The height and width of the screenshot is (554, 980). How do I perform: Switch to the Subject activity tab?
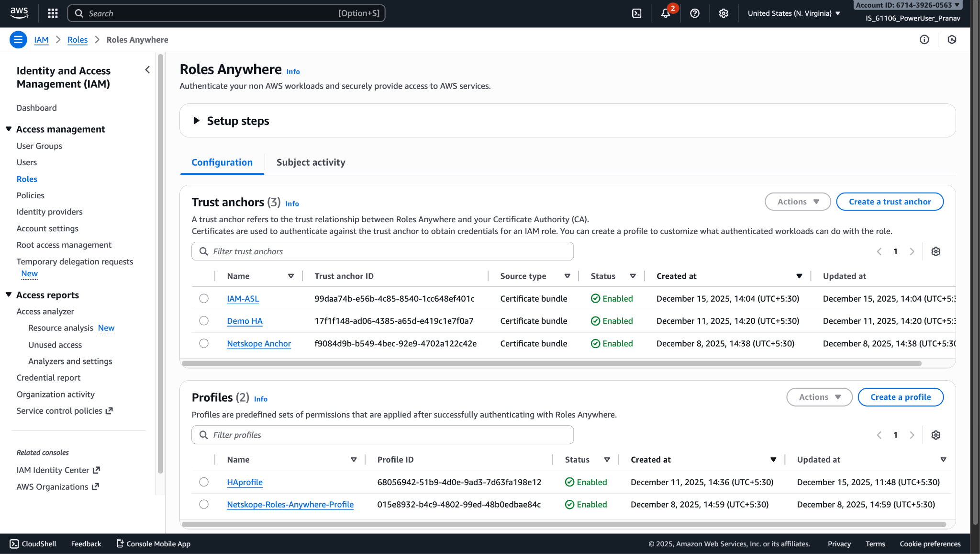tap(311, 162)
